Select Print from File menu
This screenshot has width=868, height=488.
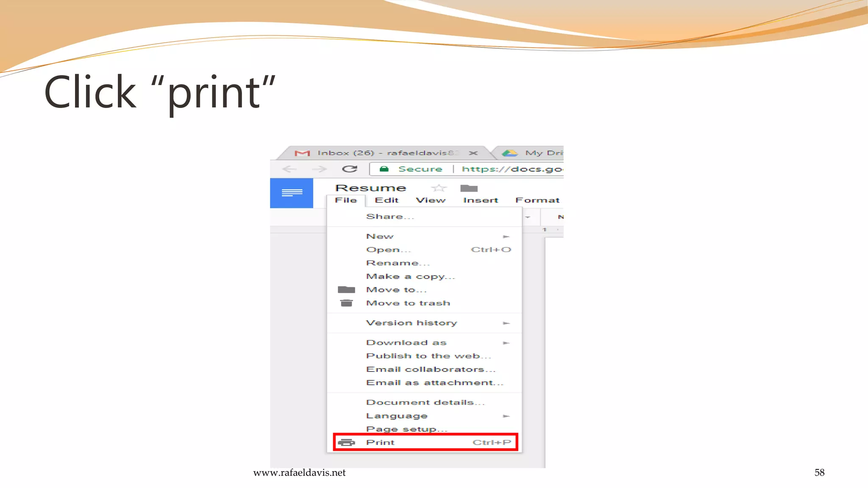tap(381, 442)
